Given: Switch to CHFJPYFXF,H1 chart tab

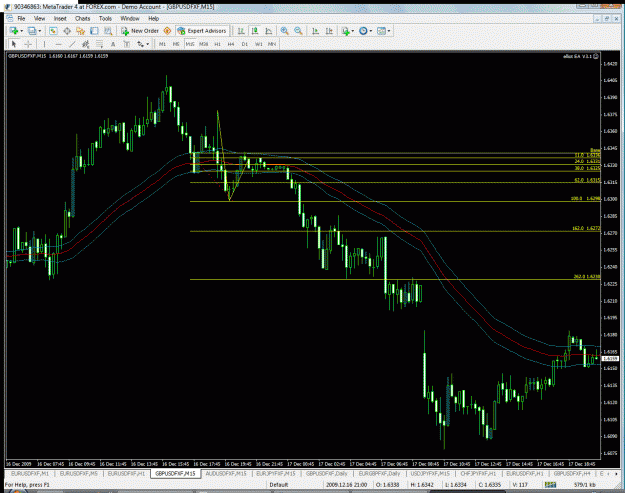Looking at the screenshot, I should pyautogui.click(x=478, y=473).
